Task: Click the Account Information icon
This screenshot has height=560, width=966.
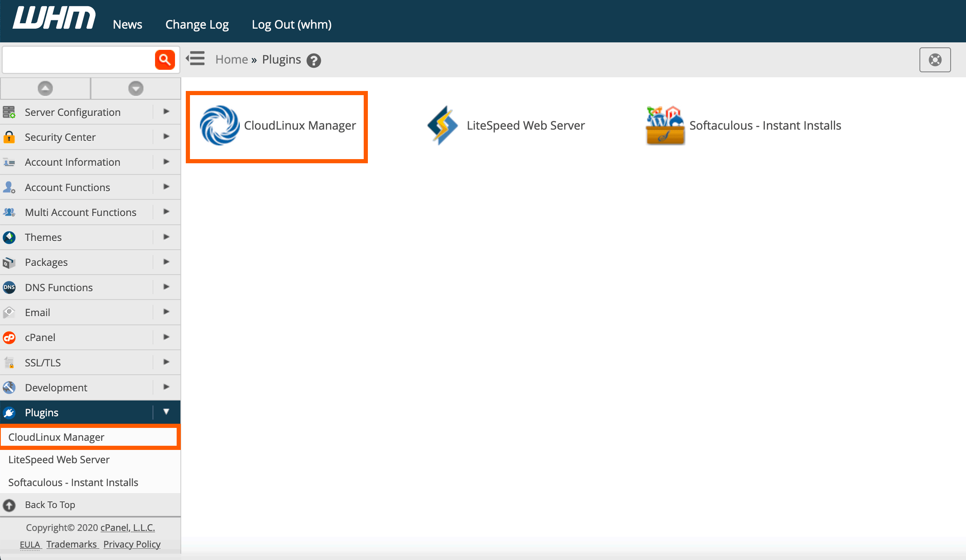Action: (x=9, y=162)
